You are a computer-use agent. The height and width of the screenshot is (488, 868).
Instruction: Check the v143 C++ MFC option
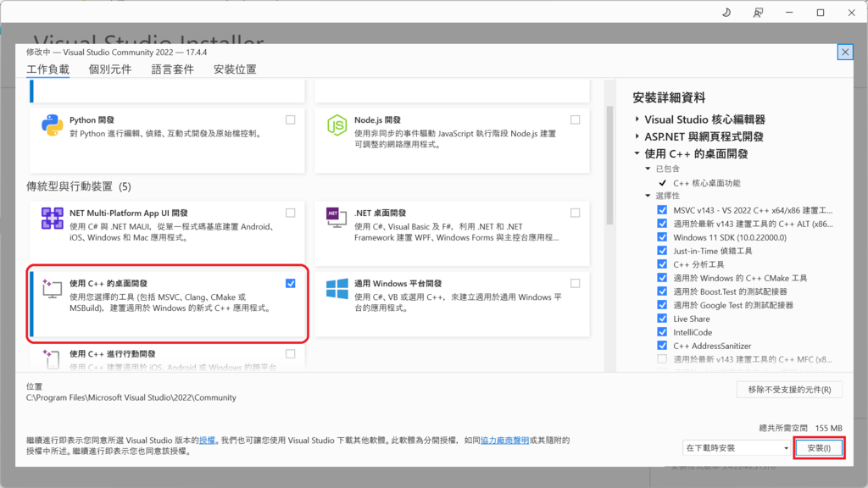point(662,359)
